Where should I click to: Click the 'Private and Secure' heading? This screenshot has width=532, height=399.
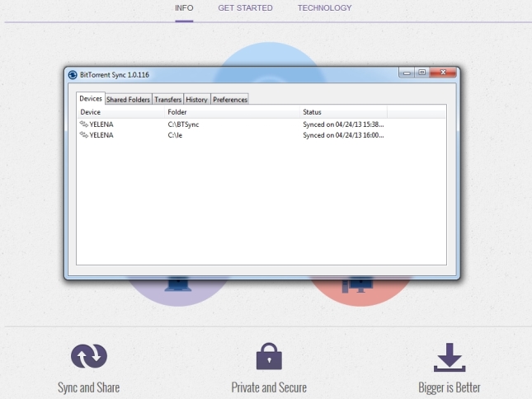tap(269, 387)
